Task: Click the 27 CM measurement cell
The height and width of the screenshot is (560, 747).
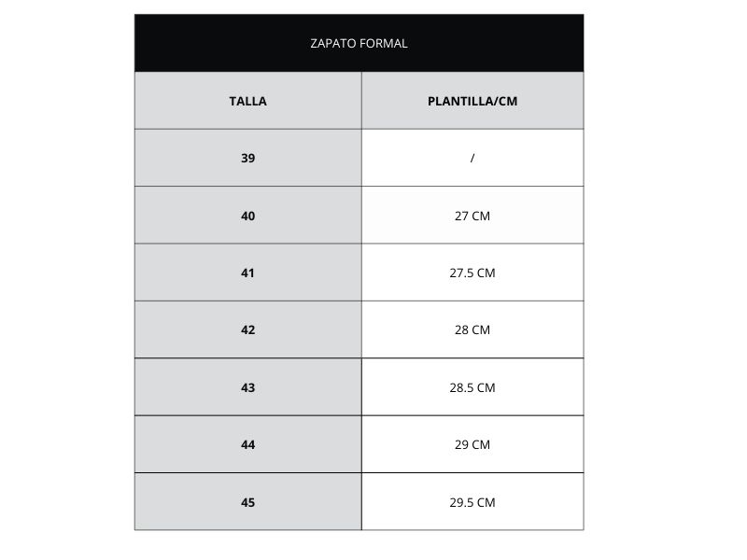Action: click(472, 216)
